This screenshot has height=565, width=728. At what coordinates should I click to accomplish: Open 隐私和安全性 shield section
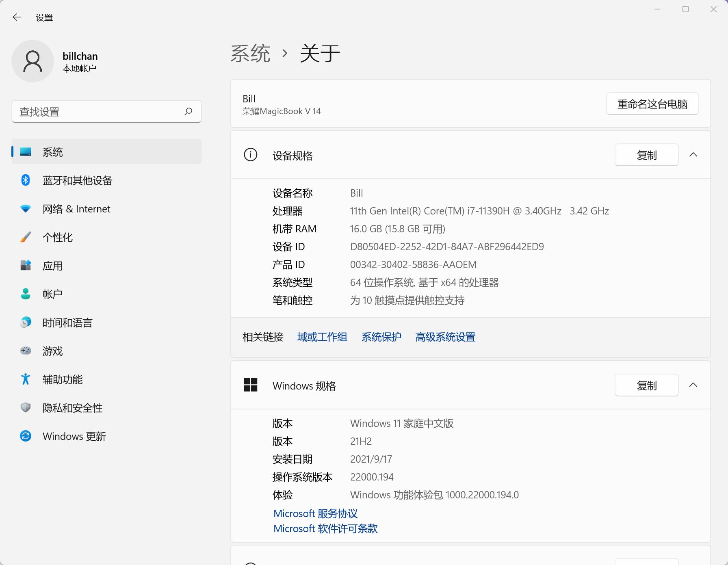[72, 408]
